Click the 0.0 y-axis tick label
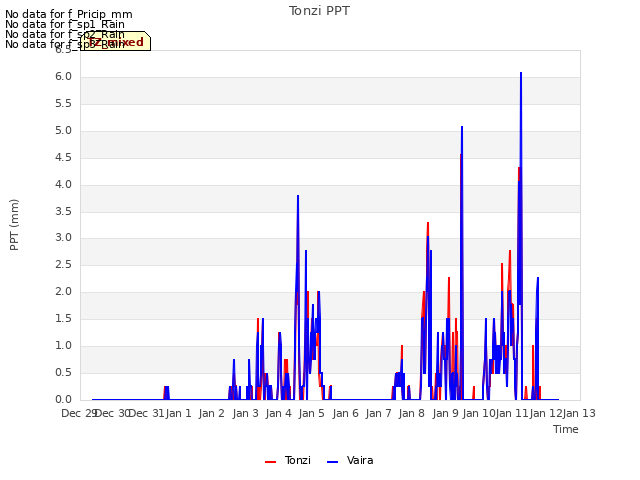 point(63,400)
